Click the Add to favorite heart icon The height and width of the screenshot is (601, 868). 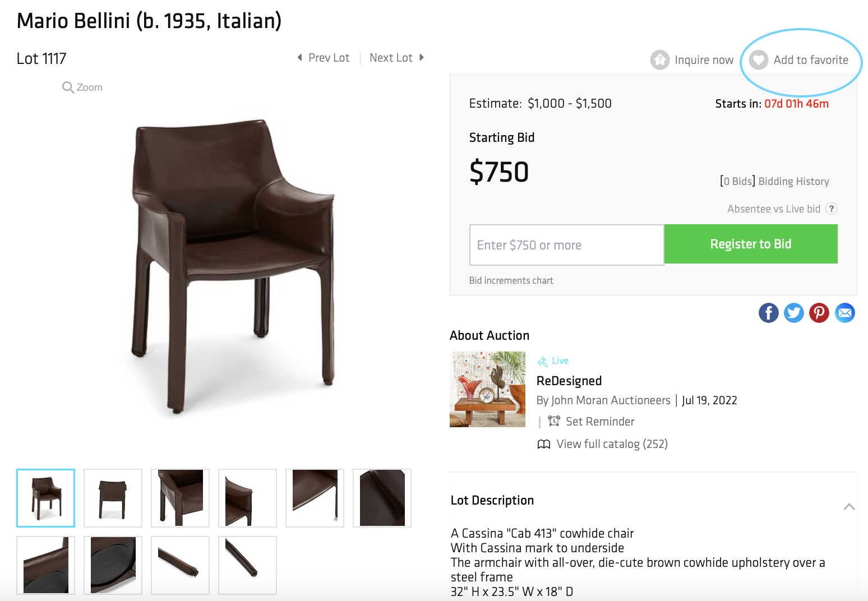pyautogui.click(x=759, y=60)
